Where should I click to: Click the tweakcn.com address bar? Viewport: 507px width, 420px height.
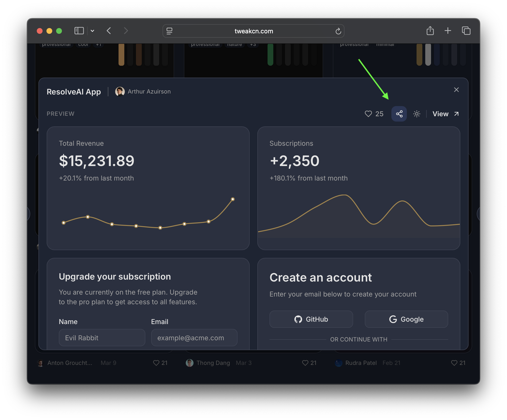[x=253, y=31]
